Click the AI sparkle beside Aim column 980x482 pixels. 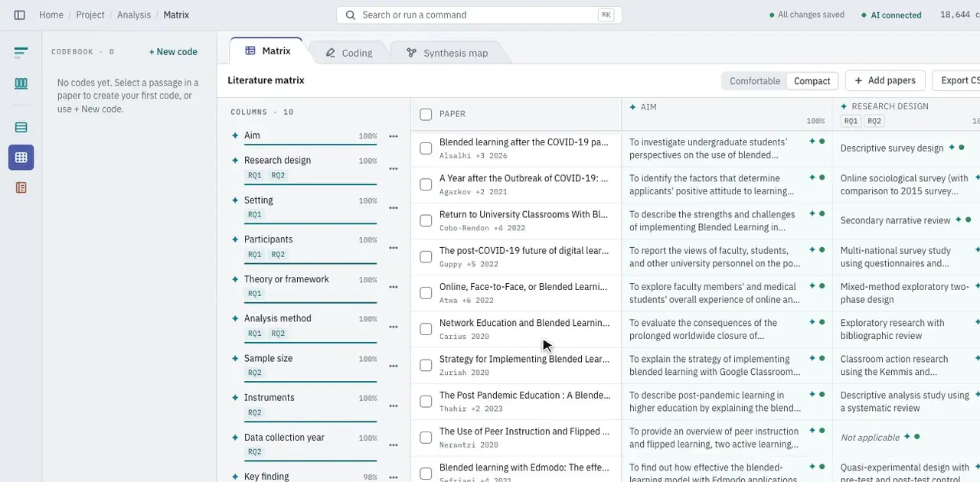point(235,135)
